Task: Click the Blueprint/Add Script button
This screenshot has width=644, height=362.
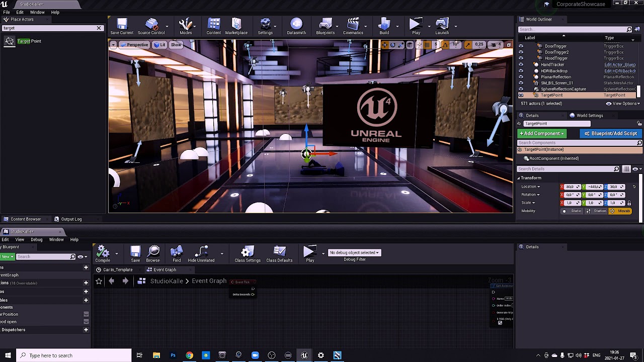Action: 611,133
